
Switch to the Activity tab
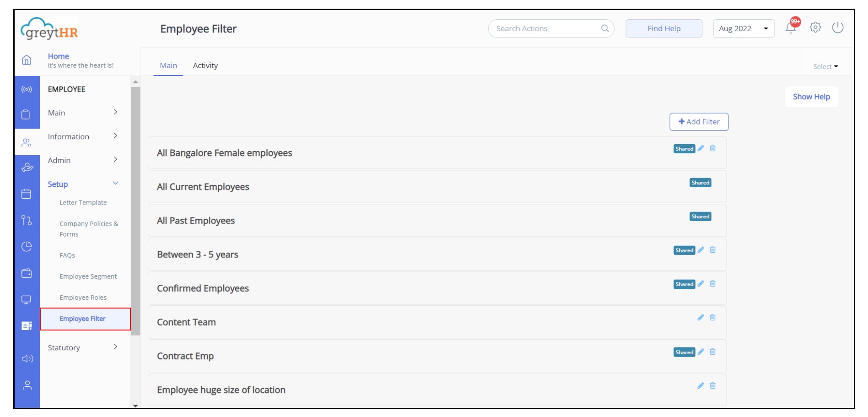[205, 65]
